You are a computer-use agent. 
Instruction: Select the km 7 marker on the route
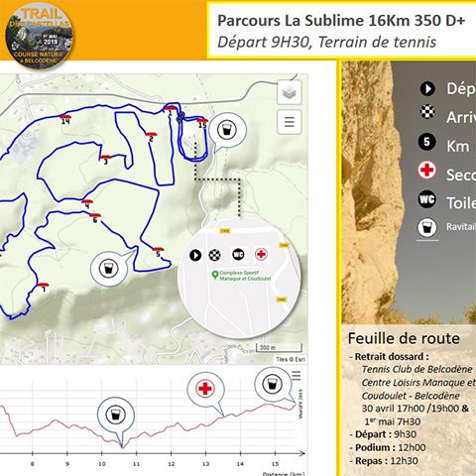point(43,287)
